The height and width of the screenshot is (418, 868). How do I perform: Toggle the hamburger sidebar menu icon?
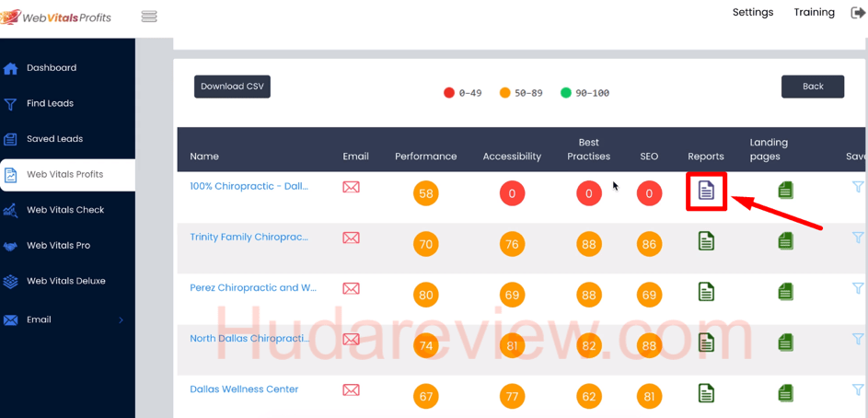point(149,17)
